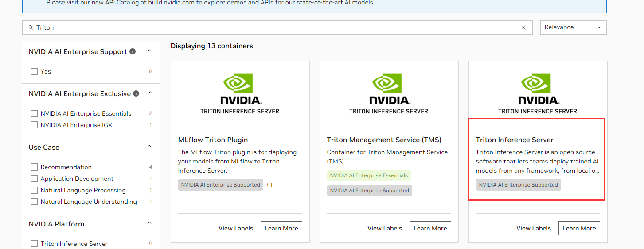Open the build.nvidia.com link
Screen dimensions: 644x249
[171, 3]
